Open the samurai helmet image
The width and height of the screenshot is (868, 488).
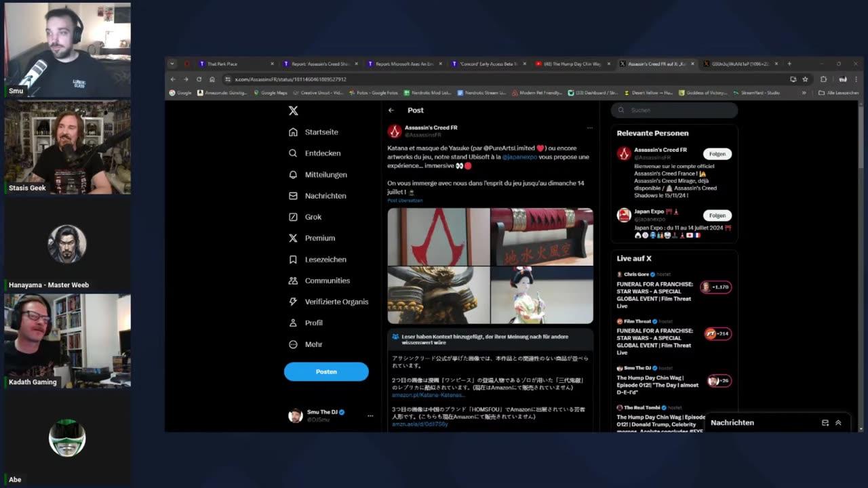click(x=438, y=295)
